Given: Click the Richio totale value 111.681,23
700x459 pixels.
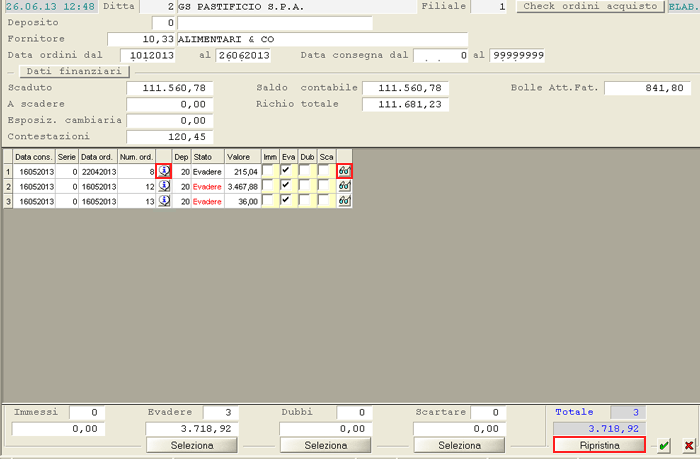Looking at the screenshot, I should tap(405, 104).
